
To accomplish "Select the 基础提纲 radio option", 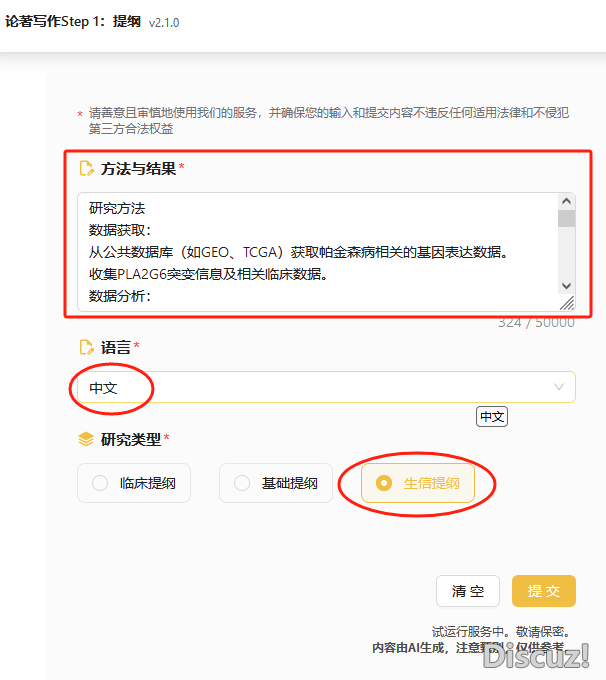I will tap(276, 483).
